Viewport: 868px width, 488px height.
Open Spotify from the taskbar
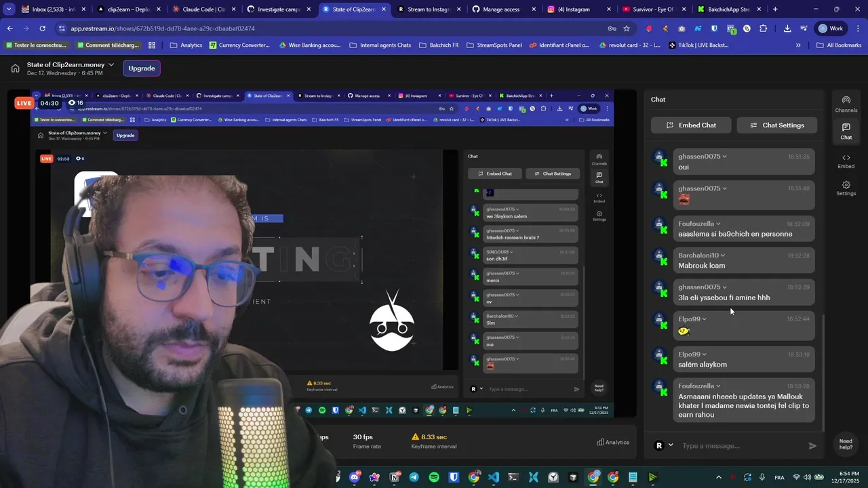click(435, 477)
